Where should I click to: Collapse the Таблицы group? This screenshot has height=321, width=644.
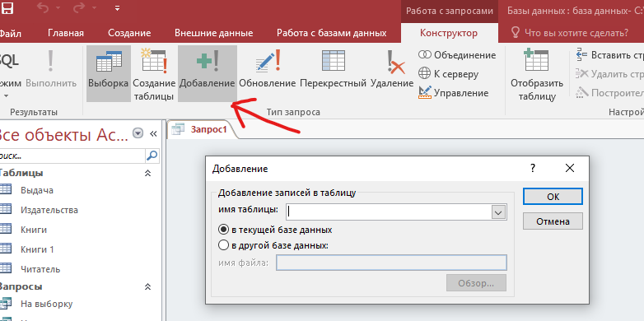(148, 174)
